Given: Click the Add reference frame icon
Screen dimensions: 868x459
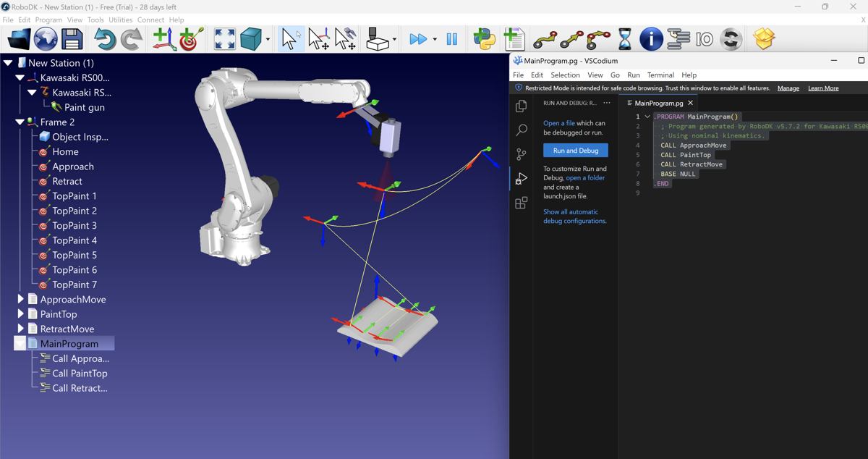Looking at the screenshot, I should (x=163, y=39).
